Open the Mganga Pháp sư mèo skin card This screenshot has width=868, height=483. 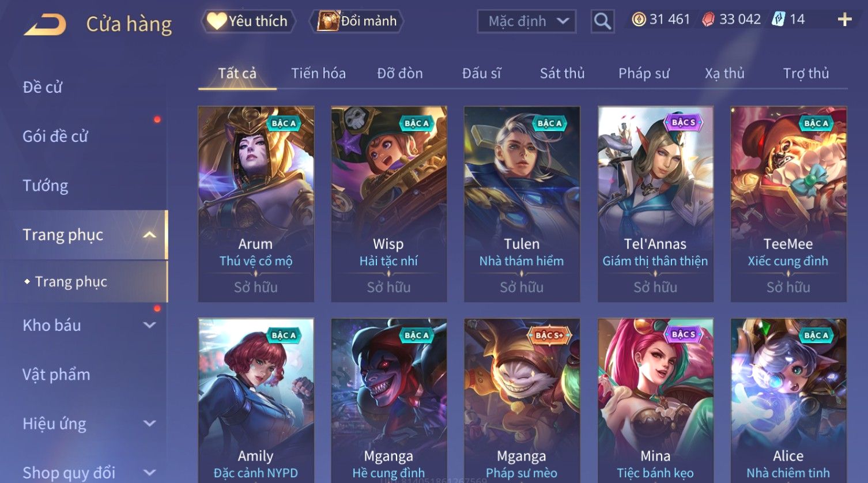(x=522, y=401)
